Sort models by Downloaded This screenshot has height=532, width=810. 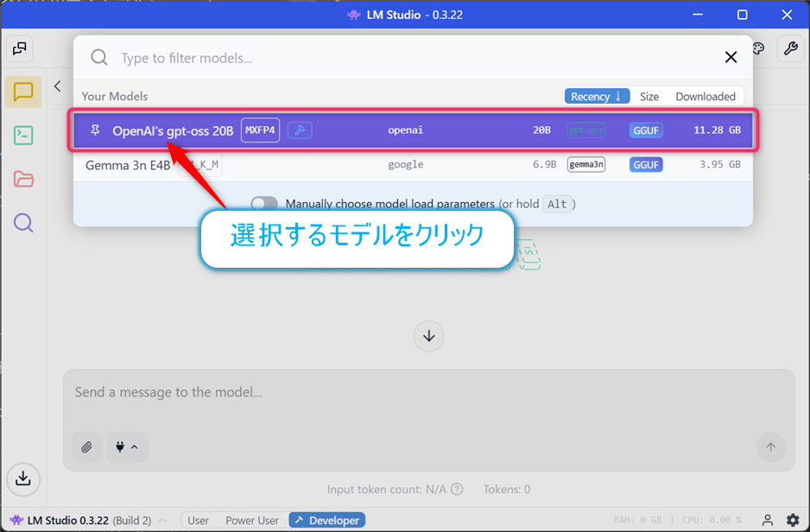706,97
